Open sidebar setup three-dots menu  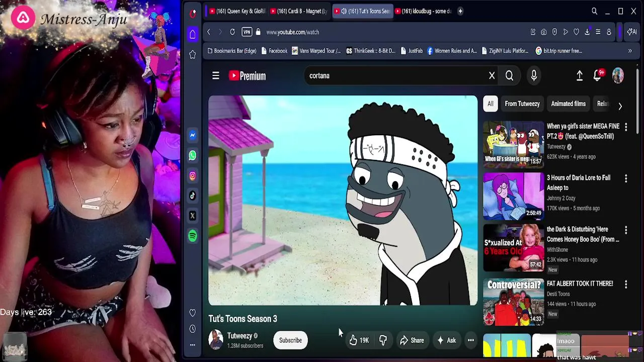click(193, 345)
